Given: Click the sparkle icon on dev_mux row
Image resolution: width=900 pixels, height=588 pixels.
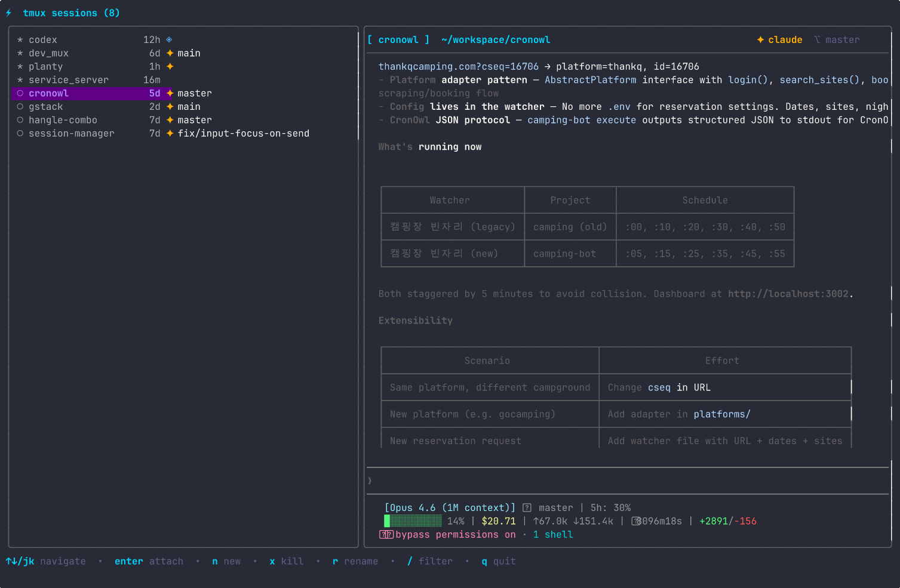Looking at the screenshot, I should (x=170, y=53).
